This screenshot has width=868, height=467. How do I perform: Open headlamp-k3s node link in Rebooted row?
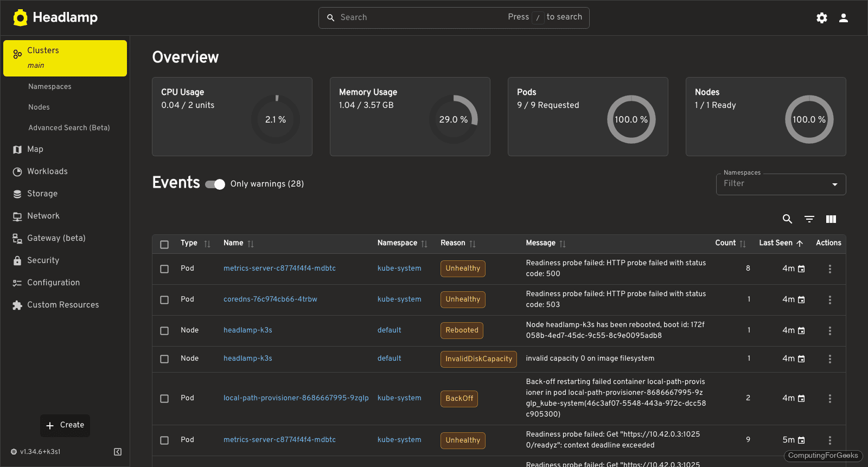tap(248, 330)
